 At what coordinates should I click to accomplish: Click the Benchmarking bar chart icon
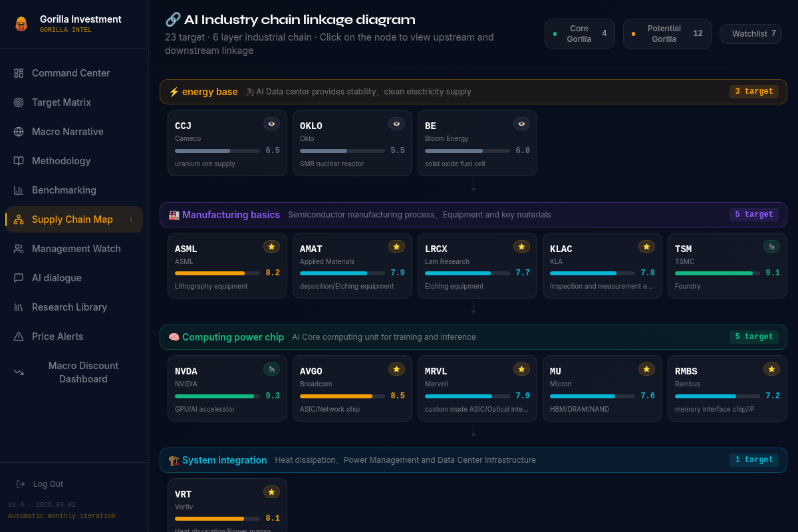pyautogui.click(x=19, y=190)
